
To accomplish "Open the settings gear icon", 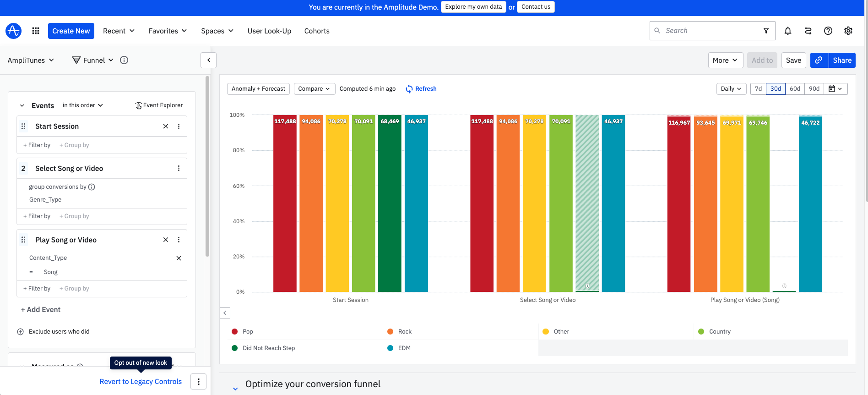I will (x=848, y=31).
